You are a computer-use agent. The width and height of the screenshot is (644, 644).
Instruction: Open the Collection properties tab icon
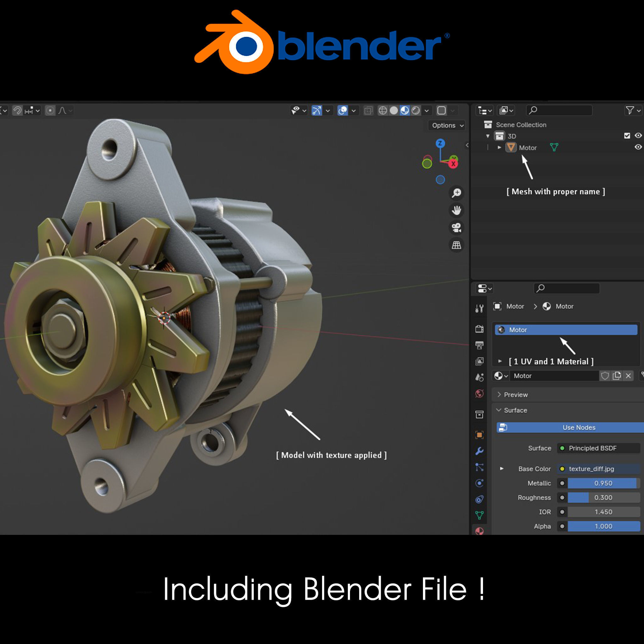point(479,414)
